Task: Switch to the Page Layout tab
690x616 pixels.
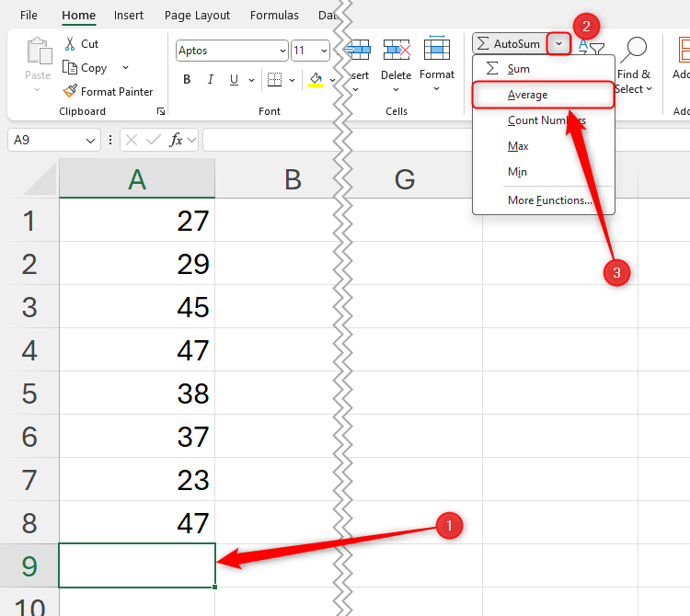Action: [197, 16]
